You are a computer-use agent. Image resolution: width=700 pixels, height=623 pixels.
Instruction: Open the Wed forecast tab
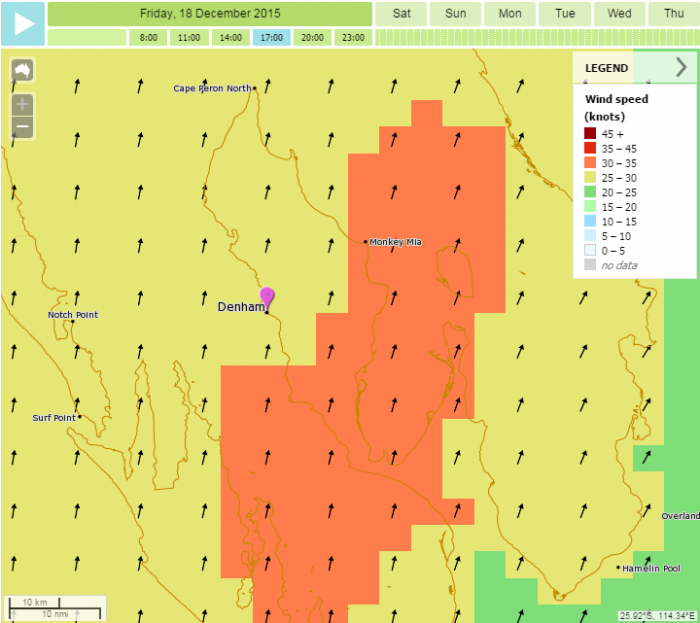coord(619,13)
